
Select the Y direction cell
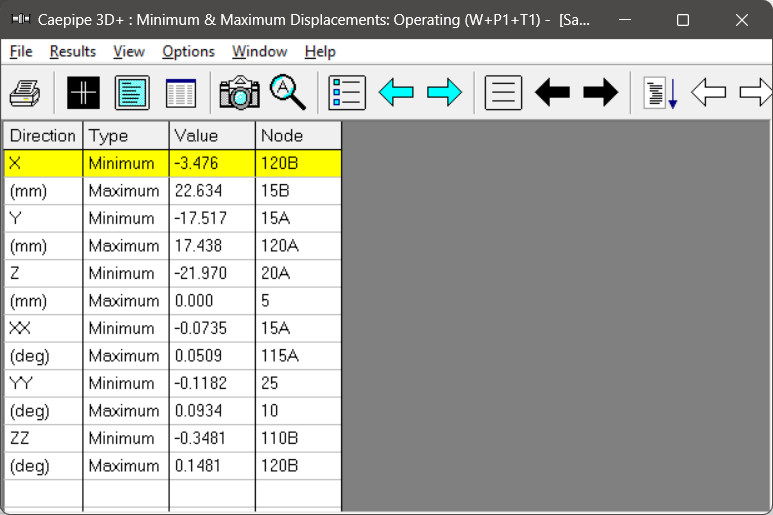coord(43,218)
